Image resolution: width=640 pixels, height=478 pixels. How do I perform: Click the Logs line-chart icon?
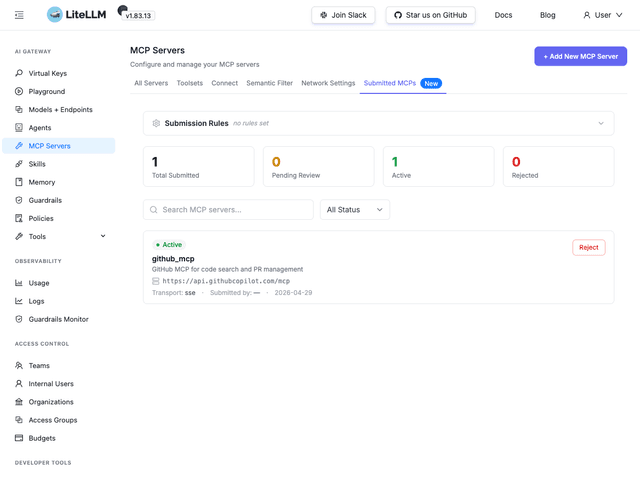click(19, 301)
